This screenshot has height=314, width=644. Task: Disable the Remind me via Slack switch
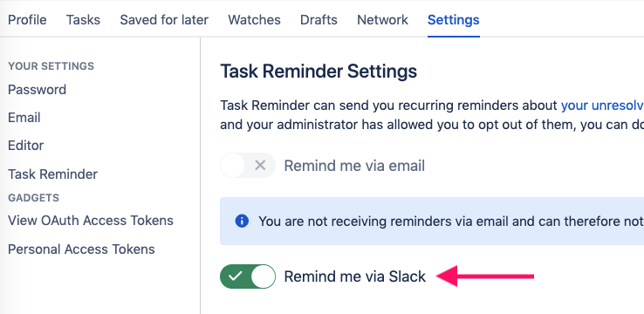[x=248, y=276]
